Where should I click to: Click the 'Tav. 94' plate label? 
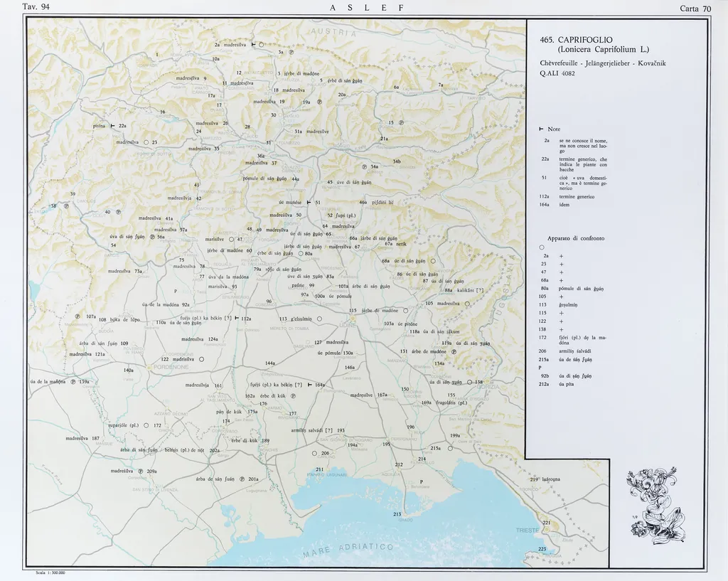point(38,8)
